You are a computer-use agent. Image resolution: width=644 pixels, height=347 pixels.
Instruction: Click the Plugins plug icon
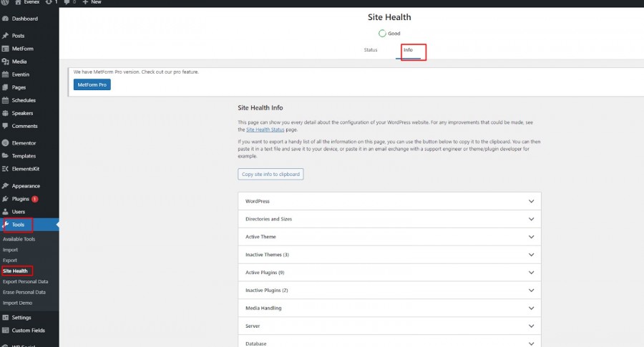5,199
